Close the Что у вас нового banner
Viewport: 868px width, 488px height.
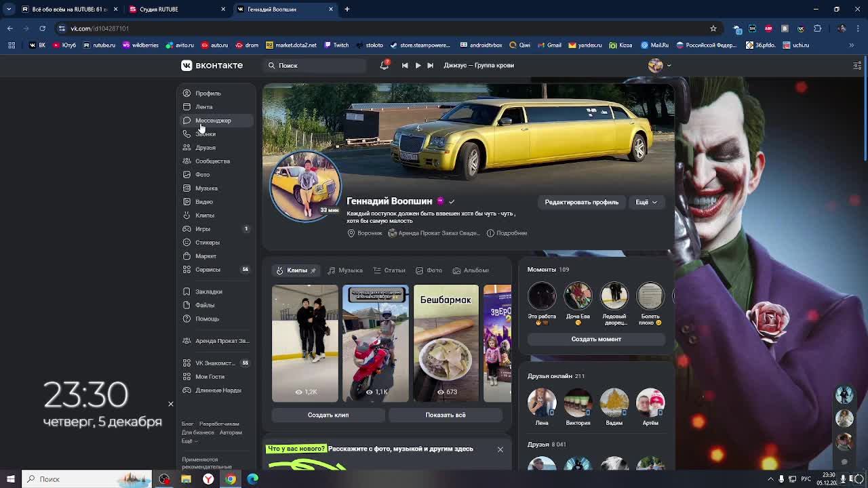pyautogui.click(x=500, y=449)
